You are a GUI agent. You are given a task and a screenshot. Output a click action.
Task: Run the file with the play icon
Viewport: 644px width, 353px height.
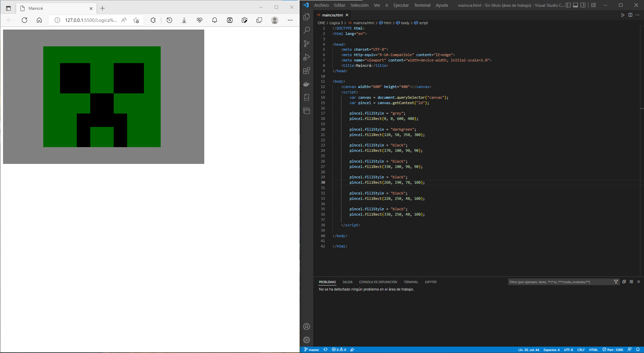click(623, 15)
